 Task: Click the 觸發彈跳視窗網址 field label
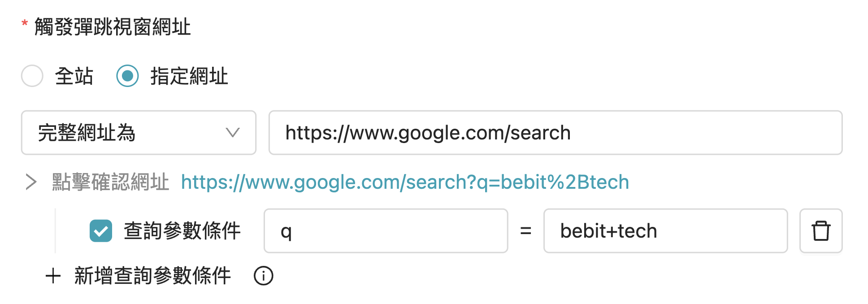[112, 27]
